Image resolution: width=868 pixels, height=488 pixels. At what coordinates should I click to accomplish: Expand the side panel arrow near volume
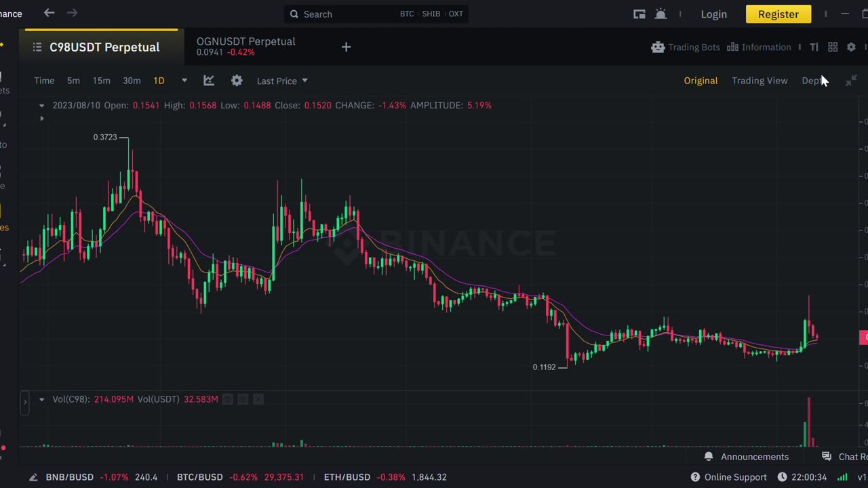click(x=25, y=401)
